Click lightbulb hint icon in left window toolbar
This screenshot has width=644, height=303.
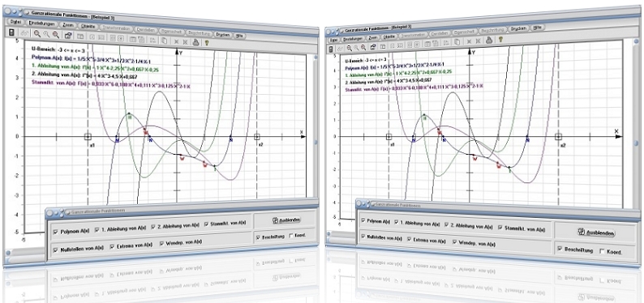208,42
